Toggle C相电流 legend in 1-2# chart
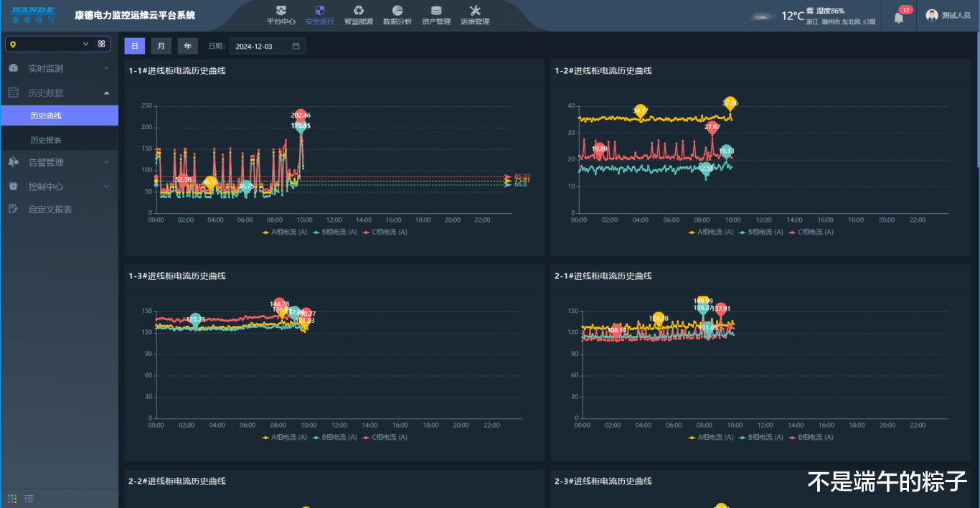This screenshot has width=980, height=508. [x=811, y=232]
